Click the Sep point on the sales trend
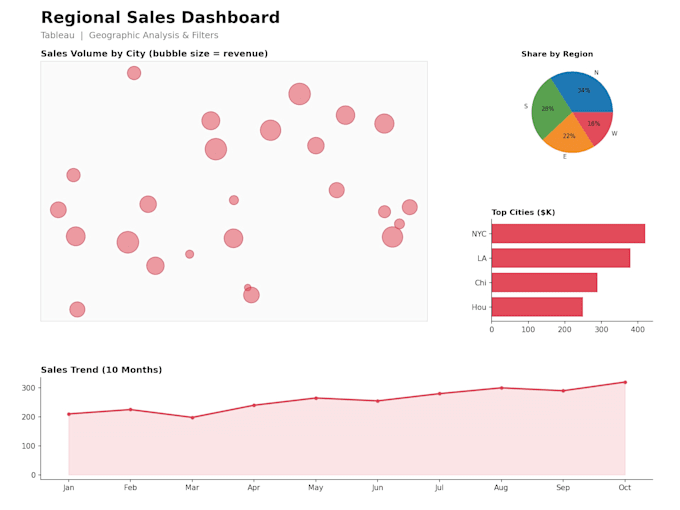The width and height of the screenshot is (680, 510). click(x=563, y=391)
